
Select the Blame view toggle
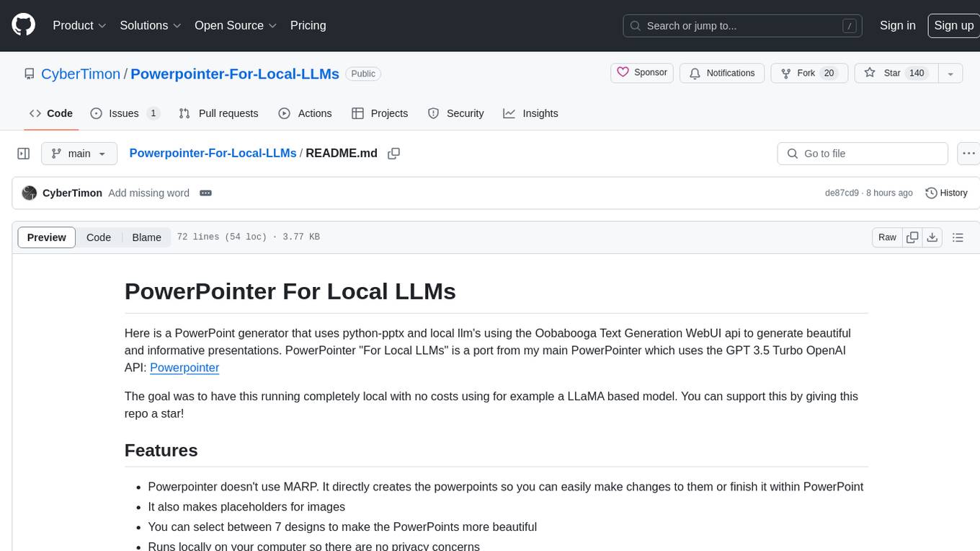click(x=146, y=237)
